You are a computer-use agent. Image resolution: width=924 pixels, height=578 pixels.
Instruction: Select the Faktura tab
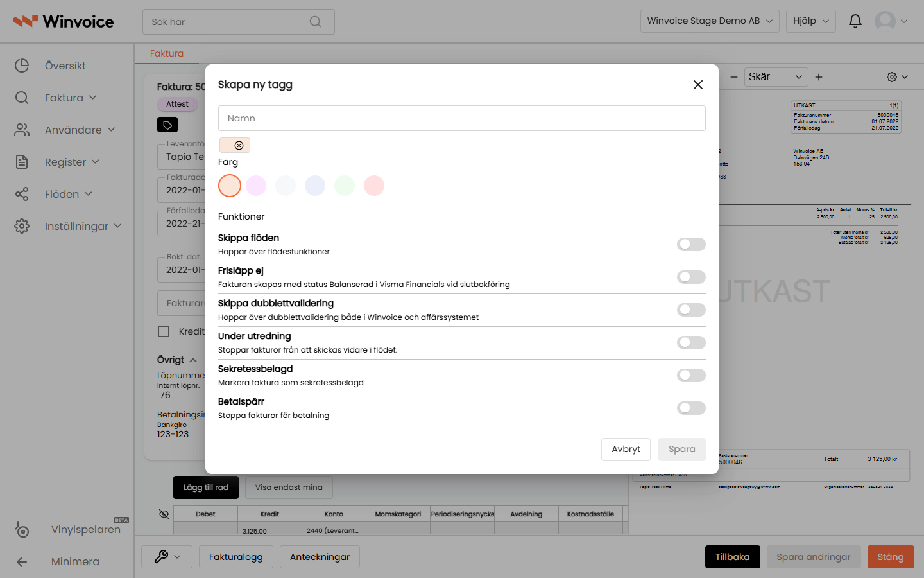(x=167, y=53)
